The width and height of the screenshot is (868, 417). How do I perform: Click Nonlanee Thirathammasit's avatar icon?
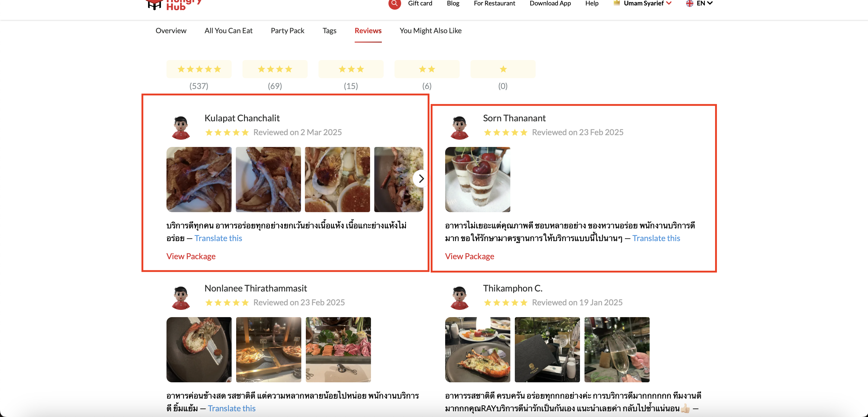point(181,298)
